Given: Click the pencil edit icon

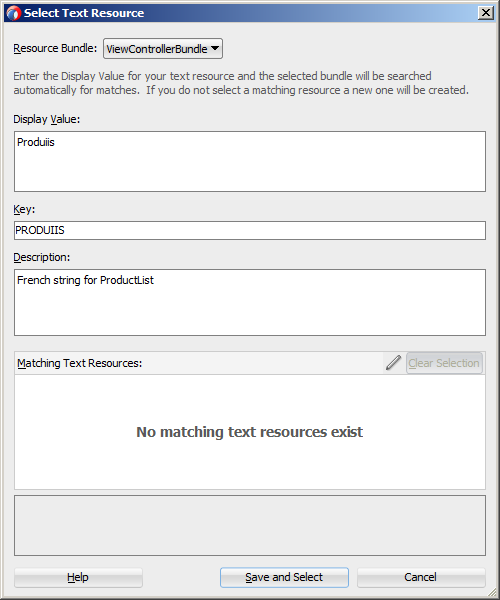Looking at the screenshot, I should (393, 362).
